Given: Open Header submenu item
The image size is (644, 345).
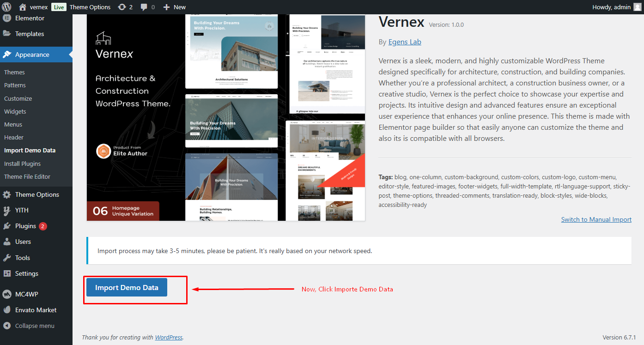Looking at the screenshot, I should pos(14,137).
